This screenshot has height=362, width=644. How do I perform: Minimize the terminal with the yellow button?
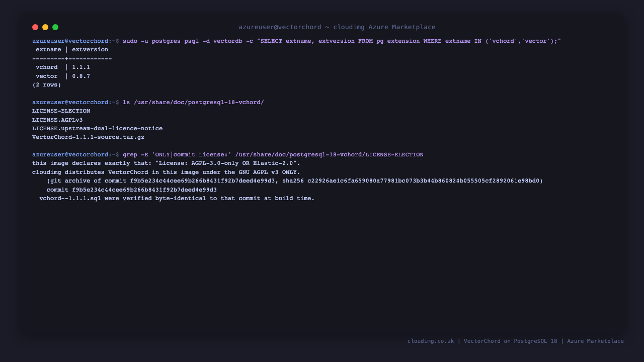point(45,27)
